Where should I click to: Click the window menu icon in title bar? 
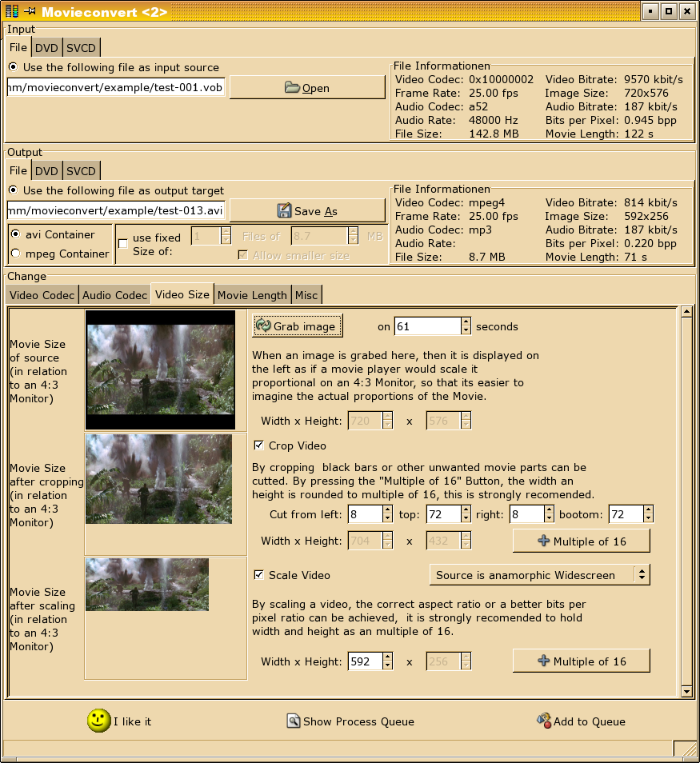click(12, 11)
